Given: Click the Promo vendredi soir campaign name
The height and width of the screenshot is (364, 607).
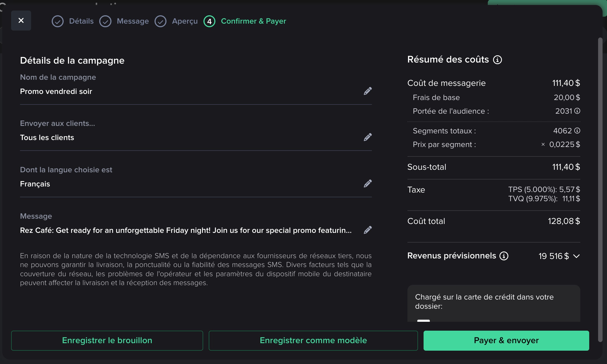Looking at the screenshot, I should tap(56, 91).
